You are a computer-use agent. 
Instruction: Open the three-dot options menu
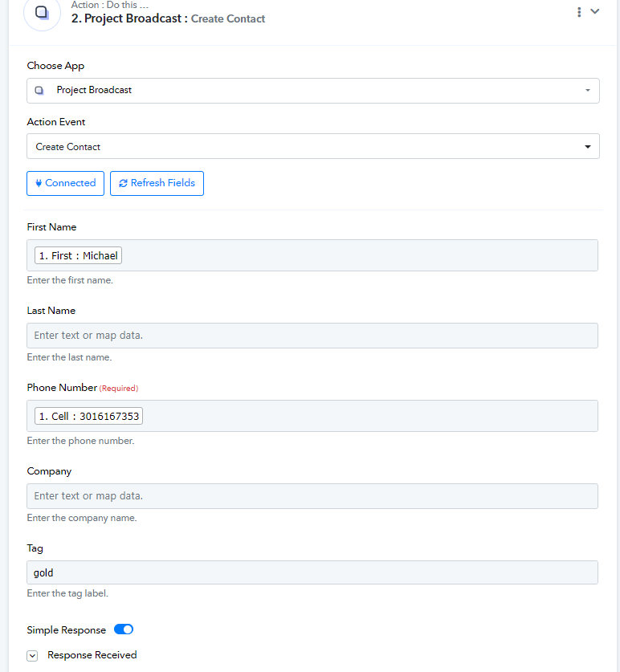pos(579,12)
